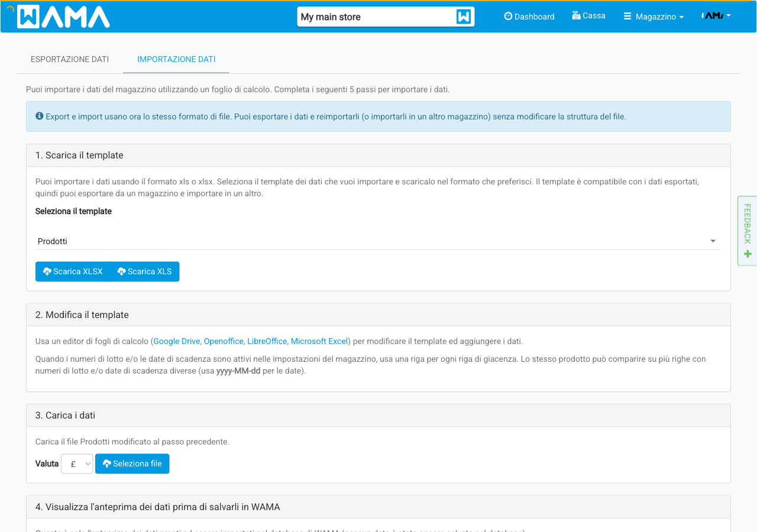Click the cloud icon on Scarica XLSX
This screenshot has width=757, height=532.
point(47,271)
